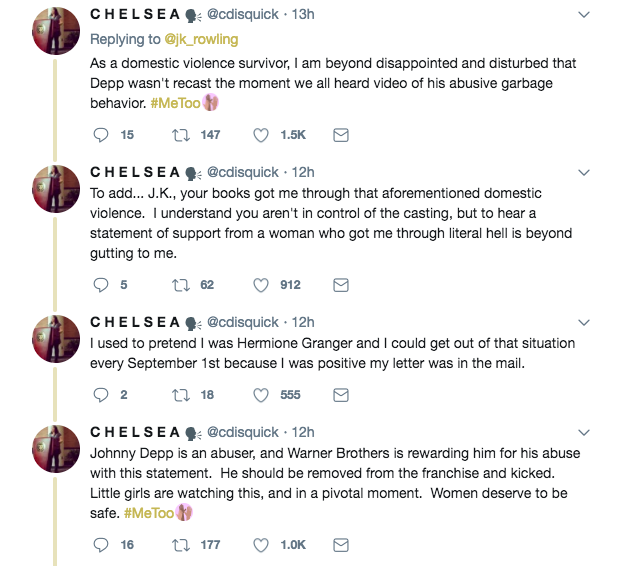This screenshot has width=624, height=566.
Task: Like the tweet with 555 likes
Action: [x=262, y=395]
